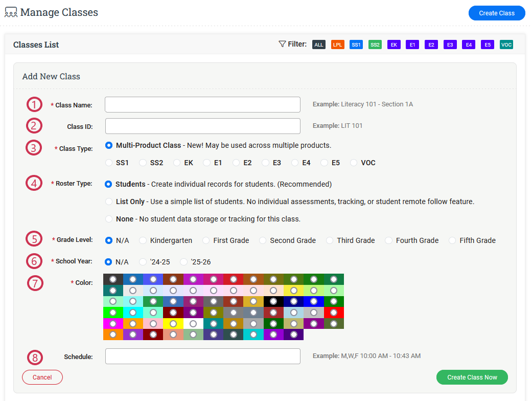532x401 pixels.
Task: Select the List Only roster type
Action: 108,202
